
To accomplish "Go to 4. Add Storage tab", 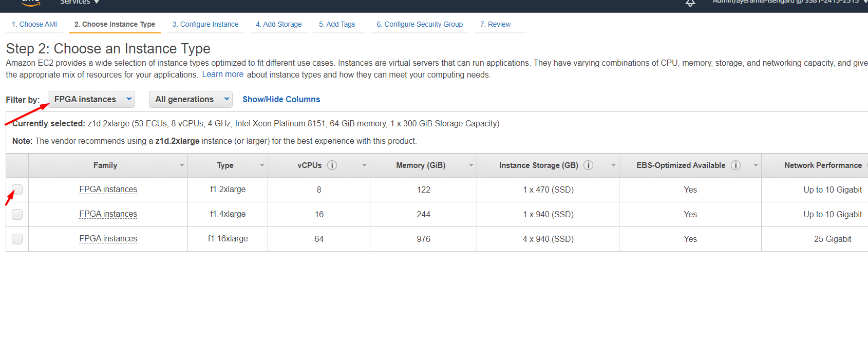I will pyautogui.click(x=279, y=24).
